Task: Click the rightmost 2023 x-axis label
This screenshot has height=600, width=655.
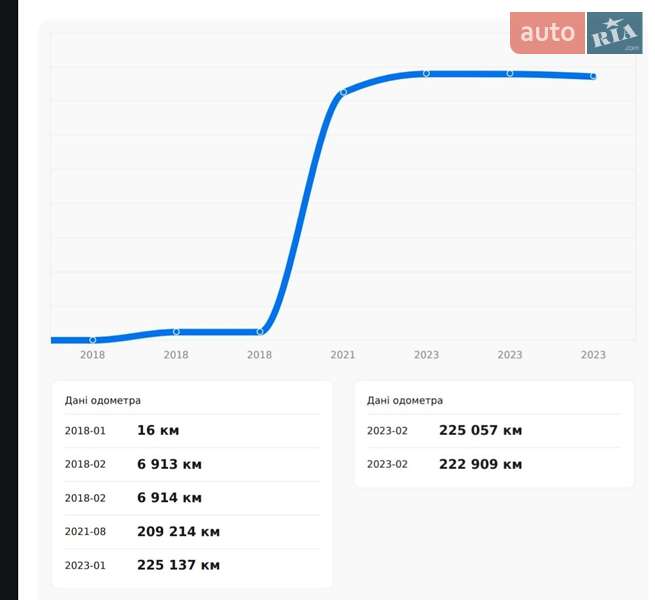Action: tap(593, 355)
